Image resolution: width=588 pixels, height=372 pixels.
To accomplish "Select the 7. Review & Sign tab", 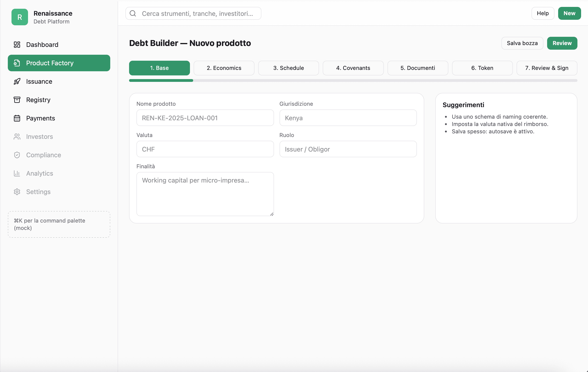I will (x=546, y=68).
